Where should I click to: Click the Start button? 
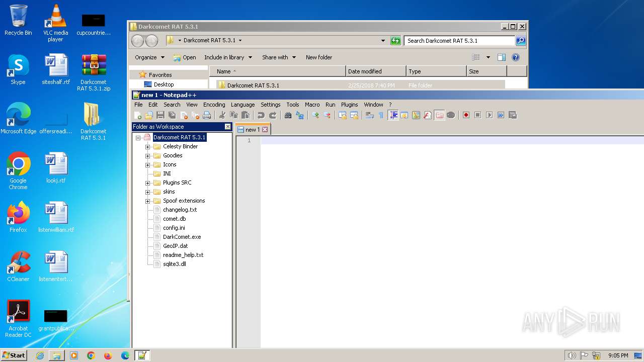14,355
